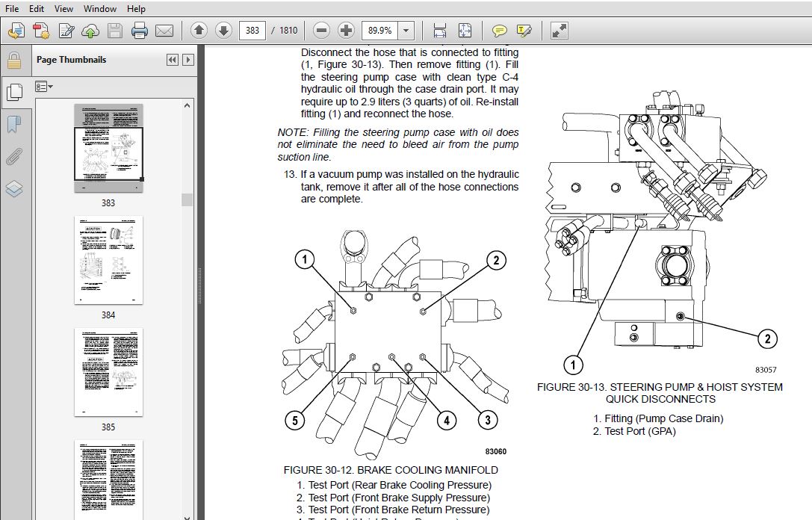Click the NOTE paragraph about steering pump
The width and height of the screenshot is (812, 520).
pos(397,144)
